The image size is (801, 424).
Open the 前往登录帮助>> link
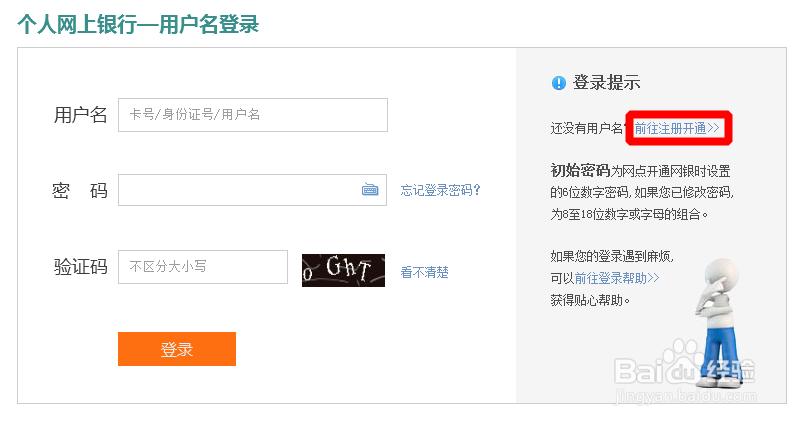pos(617,277)
